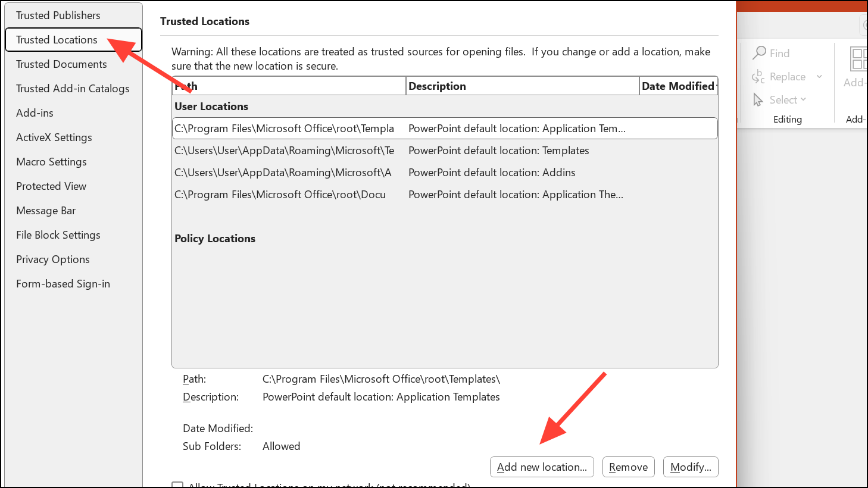Open the Privacy Options page
The image size is (868, 488).
pyautogui.click(x=52, y=259)
